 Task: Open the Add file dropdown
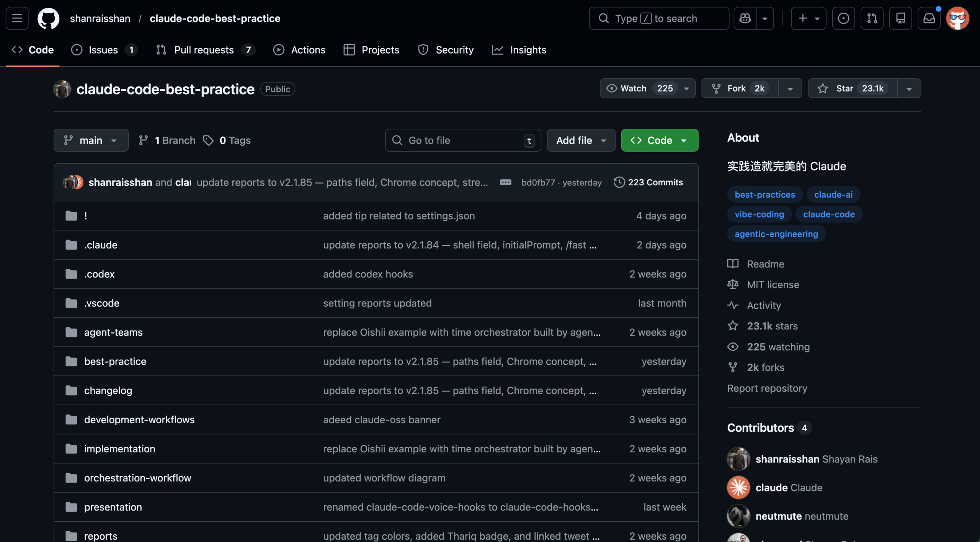(x=580, y=140)
